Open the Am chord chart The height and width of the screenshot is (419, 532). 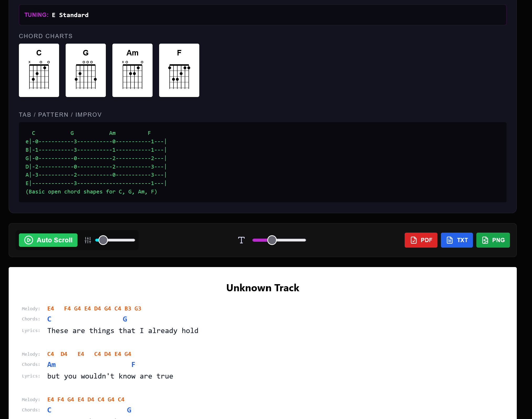132,70
